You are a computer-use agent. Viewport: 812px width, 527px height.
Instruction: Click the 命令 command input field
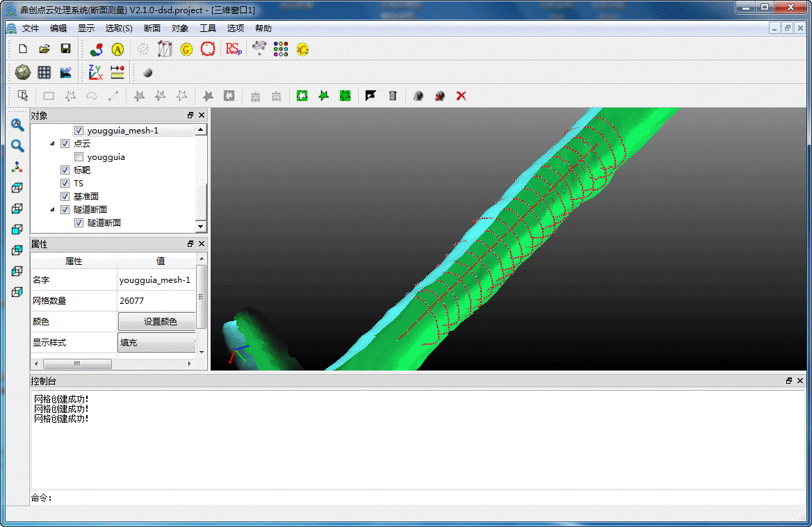tap(417, 498)
